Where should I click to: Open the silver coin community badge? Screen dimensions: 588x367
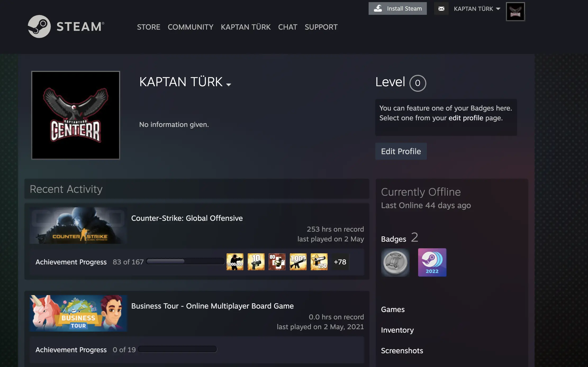[x=395, y=262]
